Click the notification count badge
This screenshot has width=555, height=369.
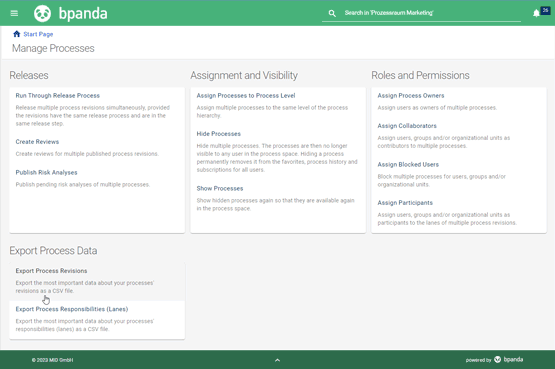click(545, 11)
